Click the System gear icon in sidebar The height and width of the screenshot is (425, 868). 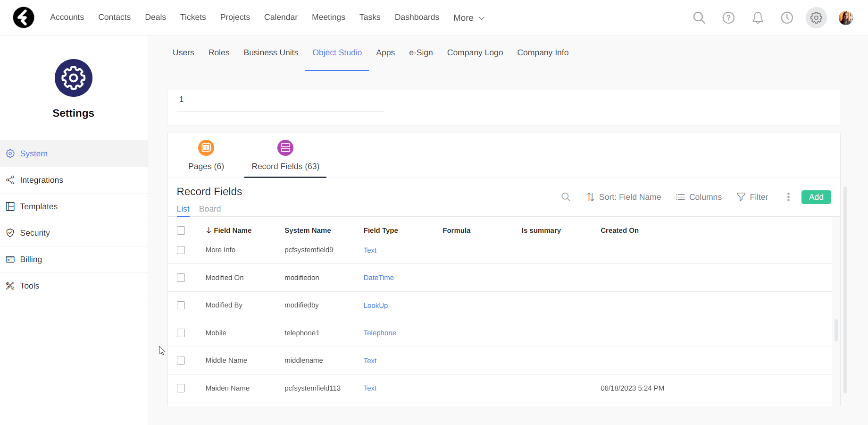pyautogui.click(x=10, y=153)
